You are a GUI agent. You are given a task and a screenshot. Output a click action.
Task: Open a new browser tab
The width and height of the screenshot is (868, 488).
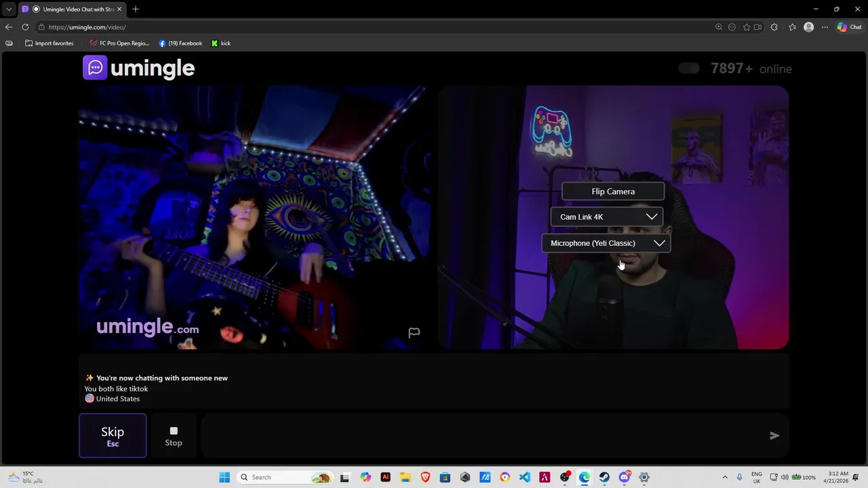click(136, 9)
